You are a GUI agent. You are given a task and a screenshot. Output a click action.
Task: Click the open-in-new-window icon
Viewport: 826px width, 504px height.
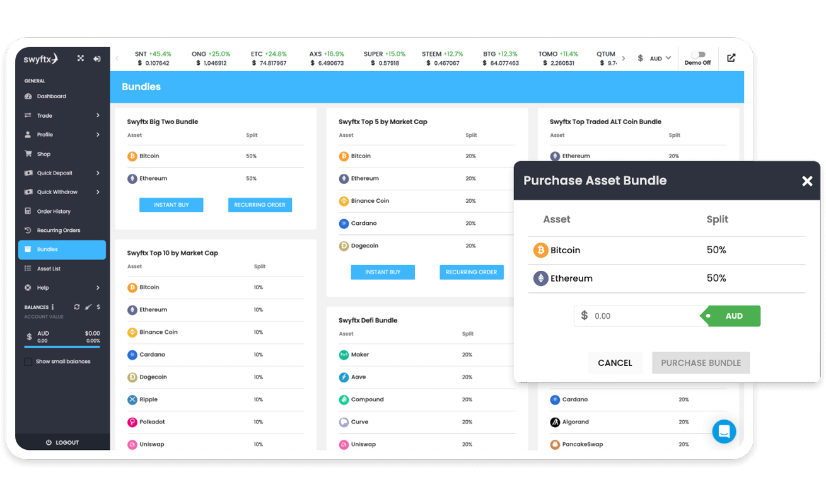(731, 58)
